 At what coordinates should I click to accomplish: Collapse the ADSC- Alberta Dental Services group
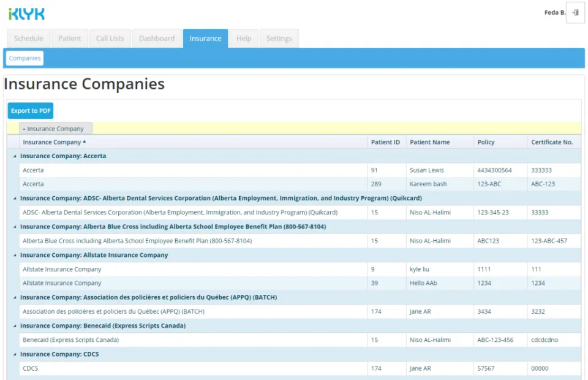15,199
